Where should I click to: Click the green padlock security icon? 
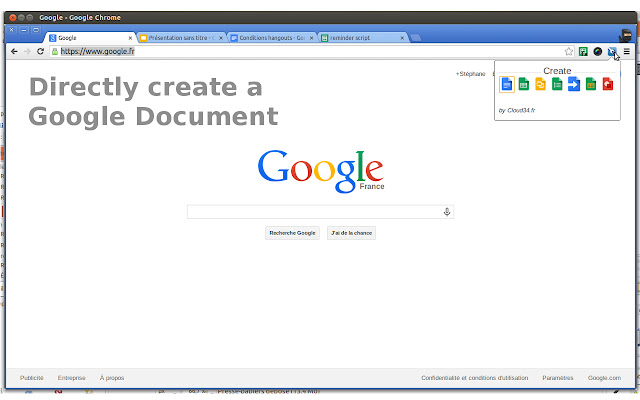(x=55, y=51)
